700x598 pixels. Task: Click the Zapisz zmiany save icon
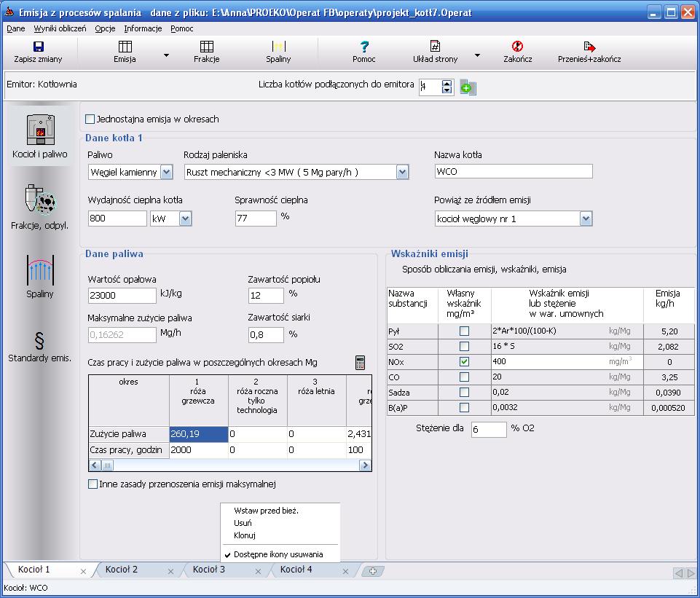(39, 47)
